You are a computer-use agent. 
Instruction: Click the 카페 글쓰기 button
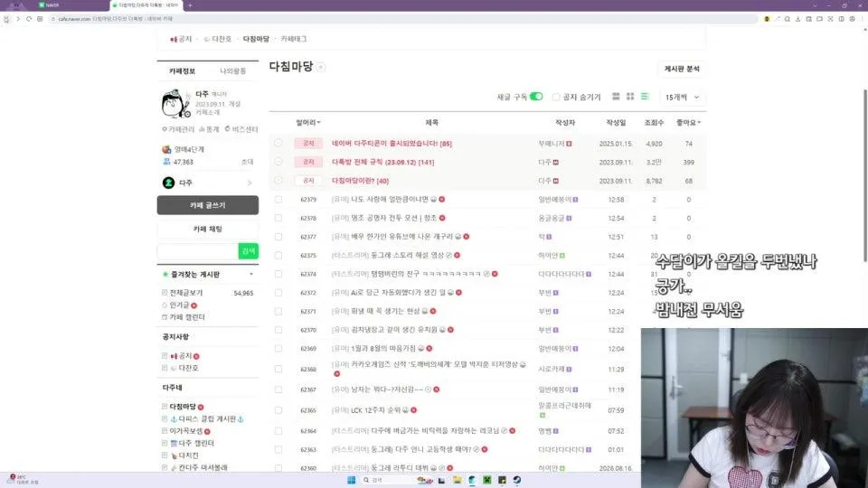pyautogui.click(x=208, y=205)
